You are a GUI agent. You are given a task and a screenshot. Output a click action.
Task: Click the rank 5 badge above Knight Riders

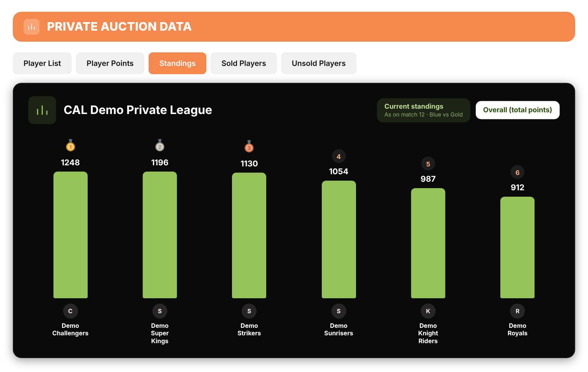coord(428,164)
